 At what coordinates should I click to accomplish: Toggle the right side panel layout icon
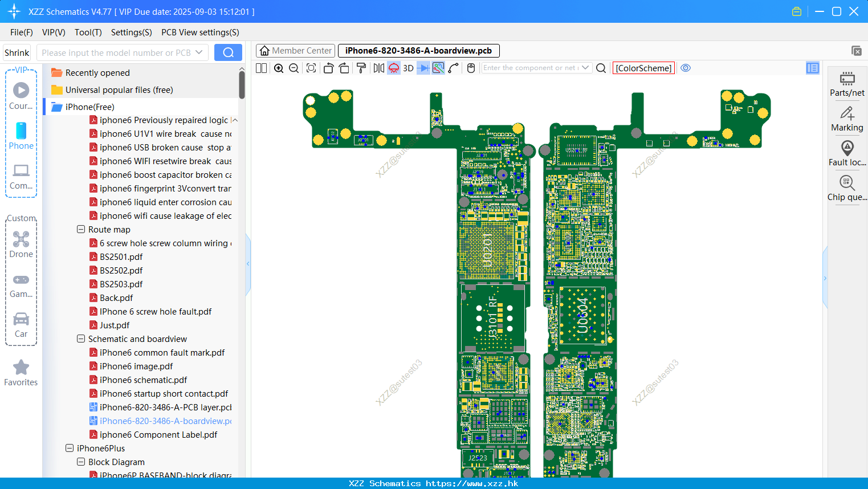coord(812,68)
